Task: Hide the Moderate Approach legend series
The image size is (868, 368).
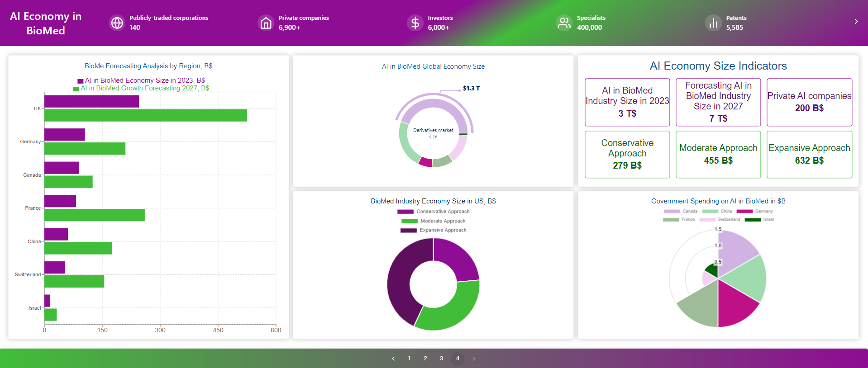Action: point(433,221)
